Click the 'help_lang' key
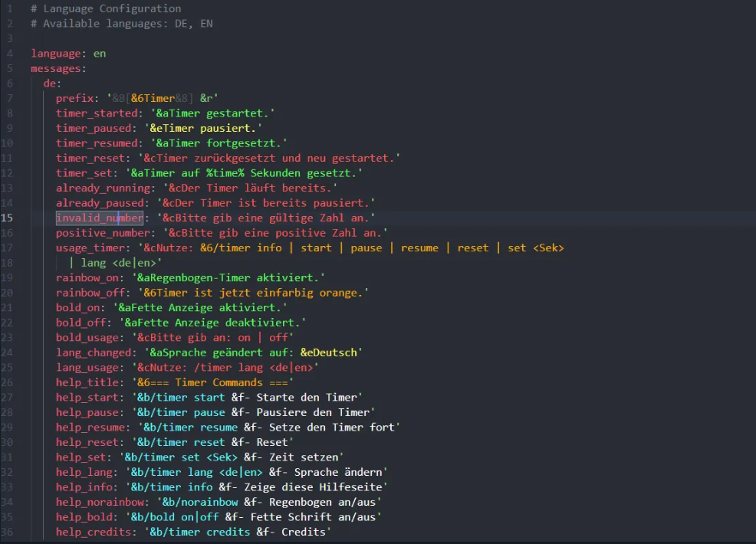This screenshot has width=756, height=544. point(84,472)
